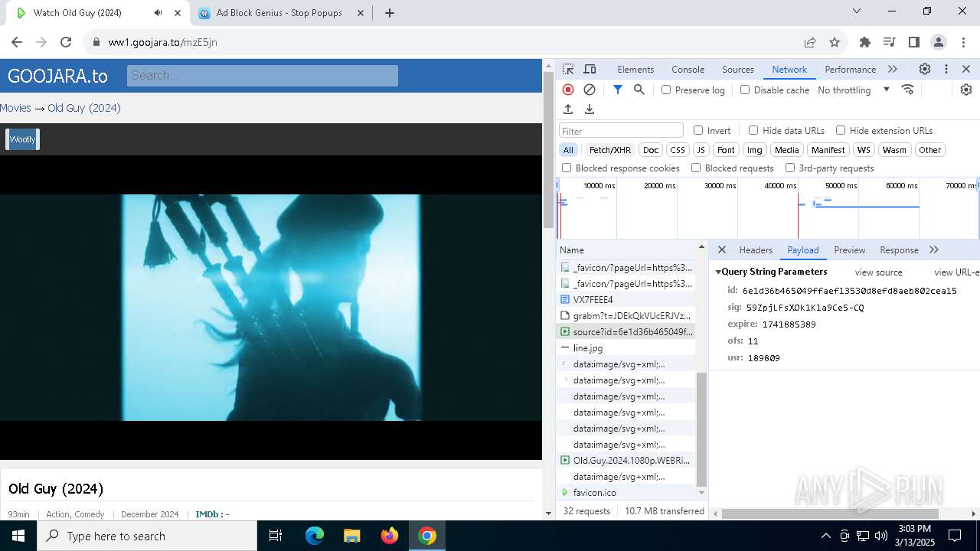Viewport: 980px width, 551px height.
Task: Filter requests by Fetch/XHR
Action: click(610, 150)
